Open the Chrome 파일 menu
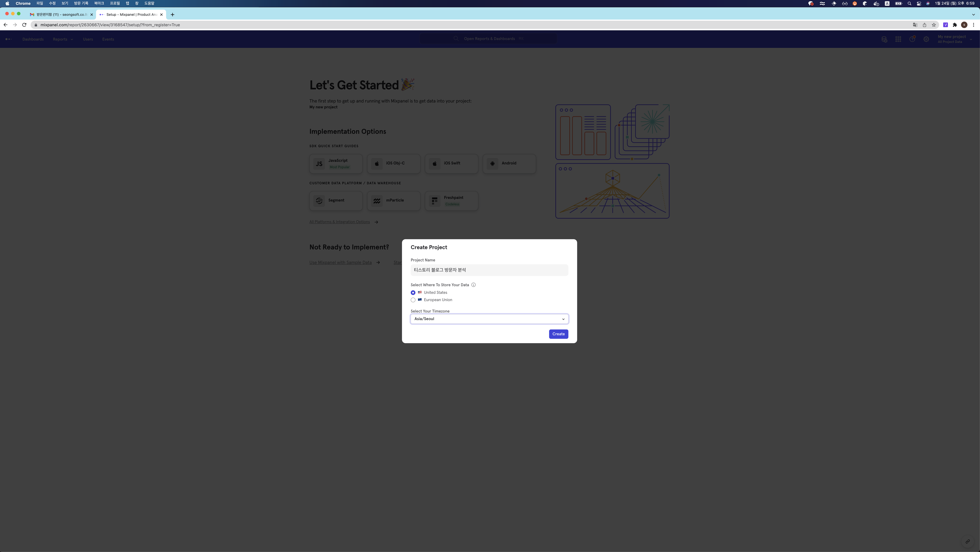Viewport: 980px width, 552px height. coord(40,3)
